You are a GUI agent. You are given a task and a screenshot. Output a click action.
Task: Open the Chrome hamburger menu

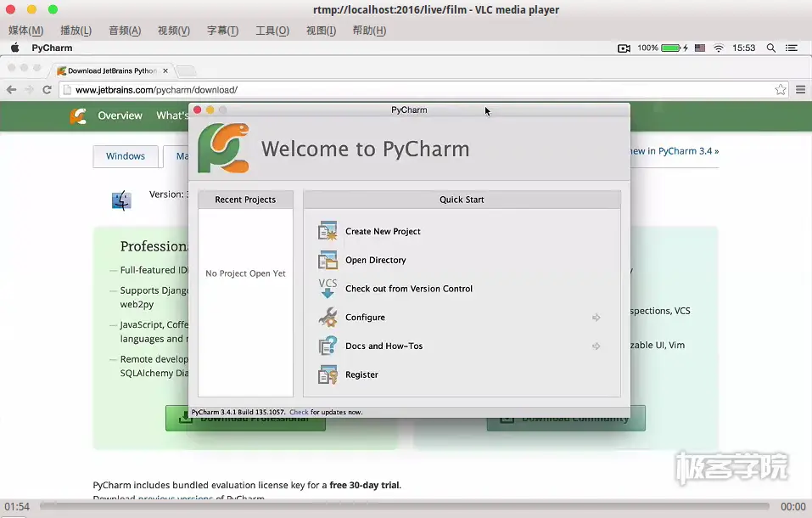(801, 90)
